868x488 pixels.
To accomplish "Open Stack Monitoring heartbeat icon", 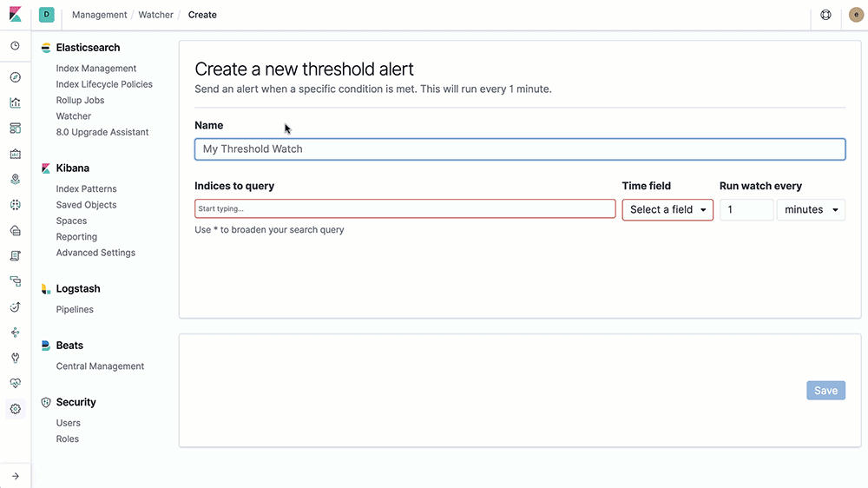I will point(16,383).
